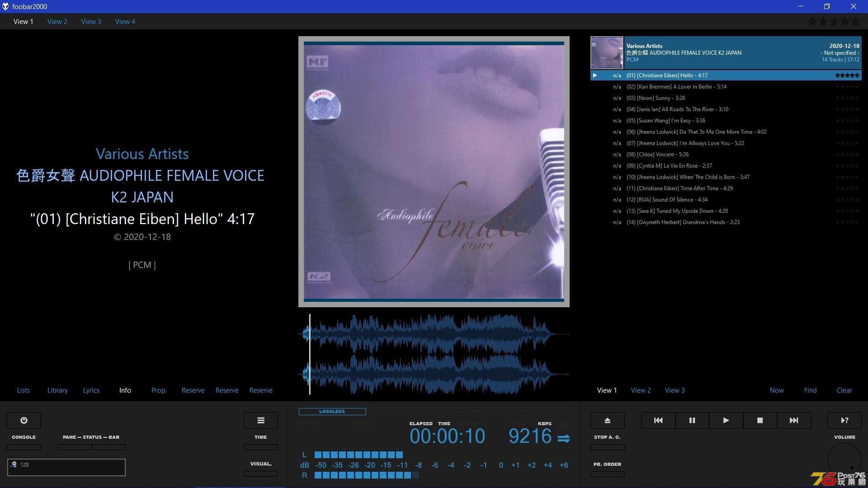868x488 pixels.
Task: Click the first Reserve tab link
Action: coord(193,390)
